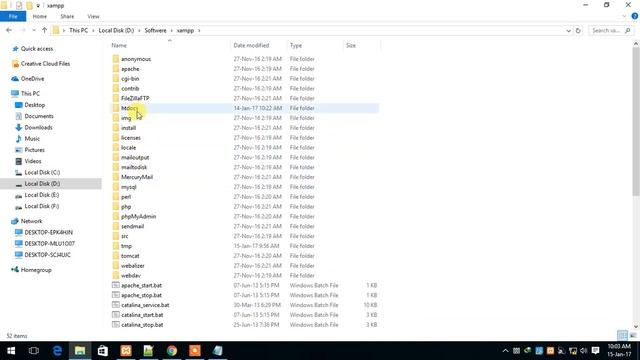Viewport: 640px width, 360px height.
Task: Select the php folder icon
Action: (x=116, y=207)
